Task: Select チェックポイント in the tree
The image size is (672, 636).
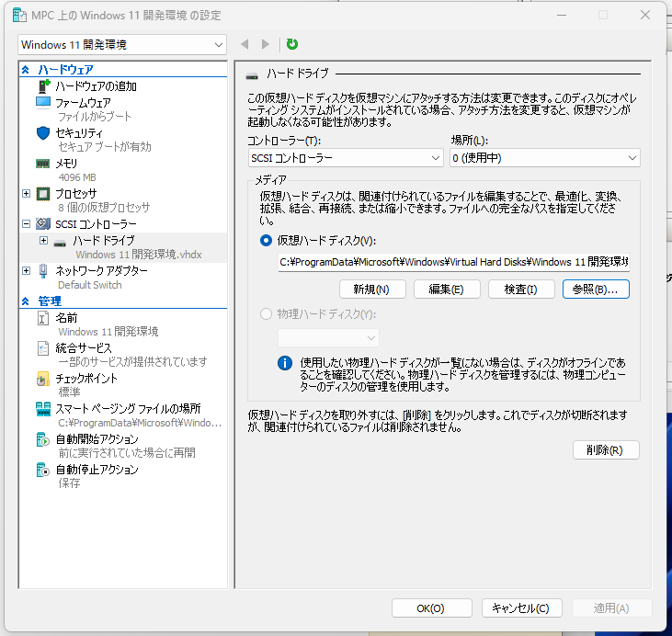Action: click(x=86, y=379)
